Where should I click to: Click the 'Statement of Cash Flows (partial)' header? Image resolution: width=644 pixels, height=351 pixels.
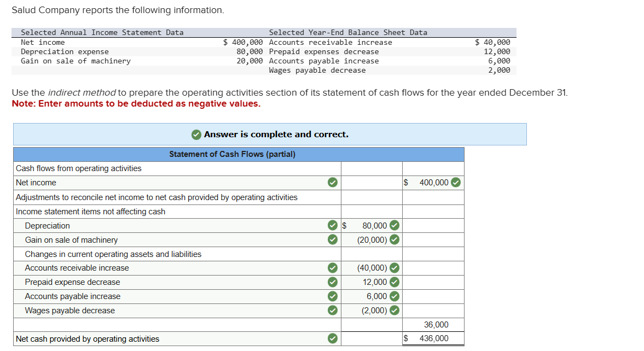(232, 154)
